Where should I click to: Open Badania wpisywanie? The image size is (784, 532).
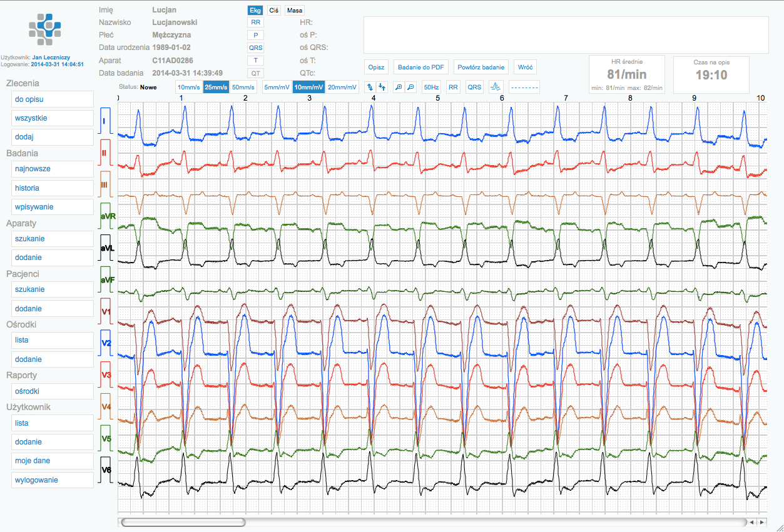click(53, 207)
